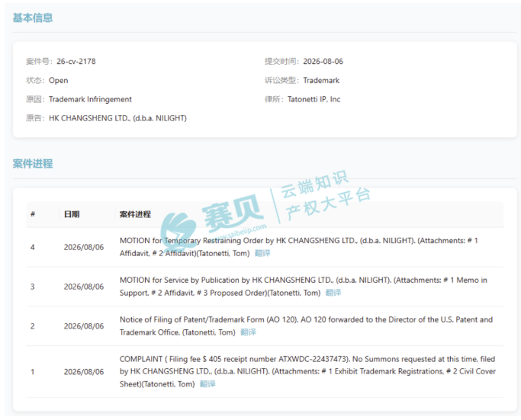This screenshot has height=420, width=521.
Task: Click the 案件号 field label
Action: click(x=38, y=62)
